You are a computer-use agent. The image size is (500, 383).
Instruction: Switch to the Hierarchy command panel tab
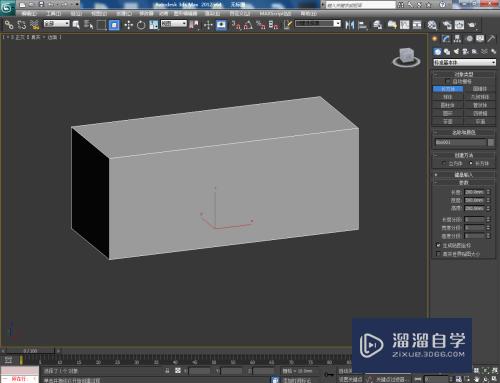click(457, 39)
